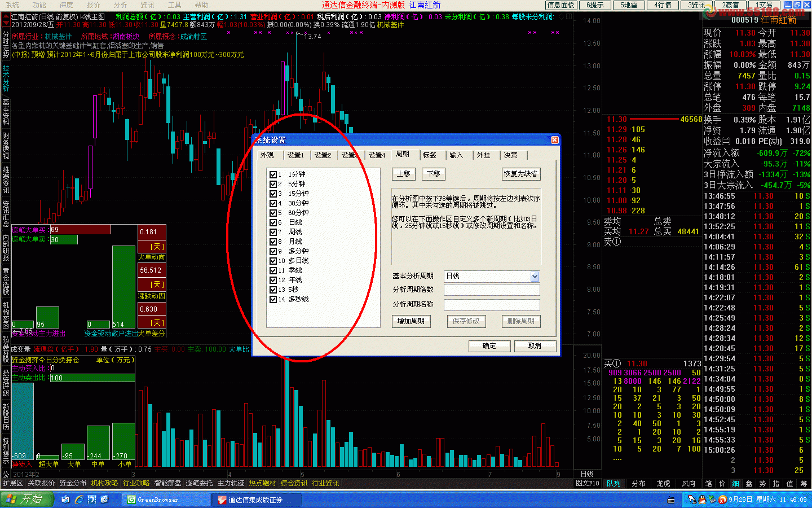Viewport: 812px width, 508px height.
Task: Select the 龙虎 tab in quote panel
Action: point(663,484)
